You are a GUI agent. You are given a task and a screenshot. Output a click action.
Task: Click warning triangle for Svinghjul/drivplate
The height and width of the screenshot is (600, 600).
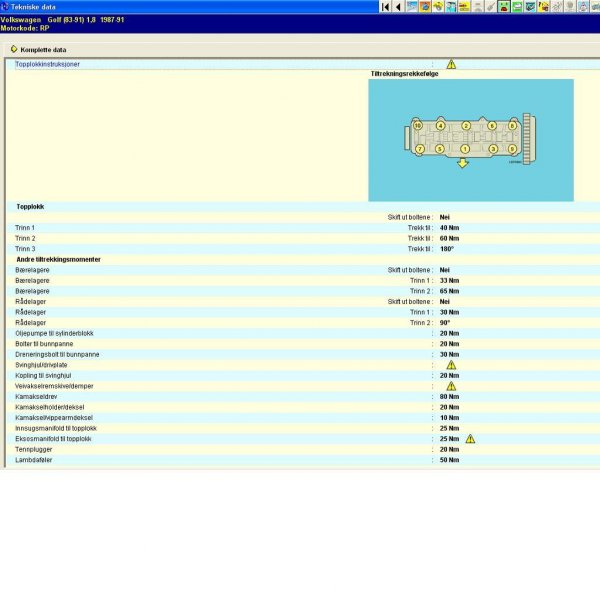pos(451,365)
